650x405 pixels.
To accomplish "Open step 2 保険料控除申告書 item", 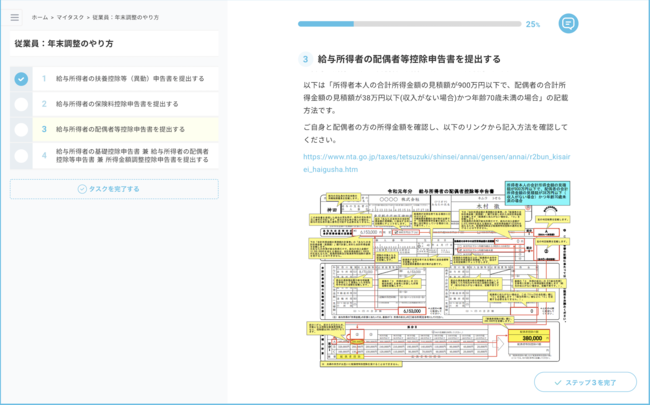I will pyautogui.click(x=117, y=103).
